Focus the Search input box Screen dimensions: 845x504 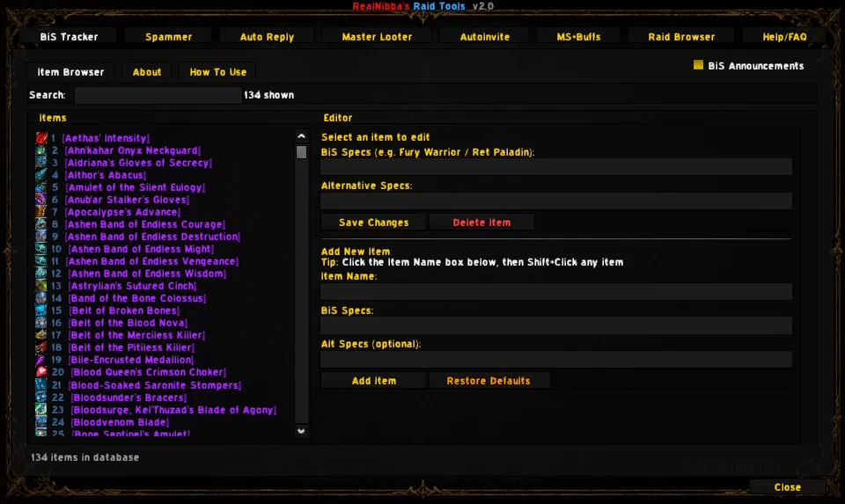[x=158, y=95]
